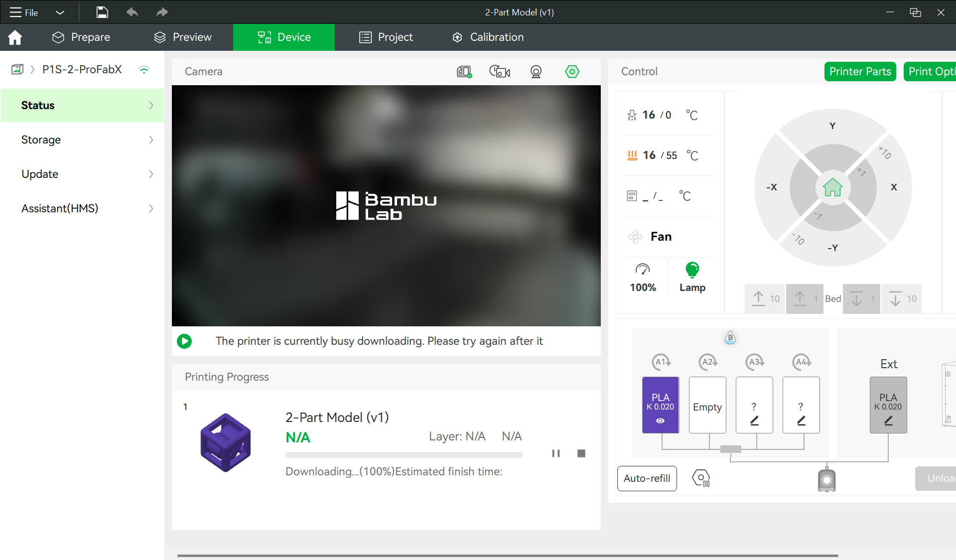Raise bed by 10 mm

tap(765, 299)
